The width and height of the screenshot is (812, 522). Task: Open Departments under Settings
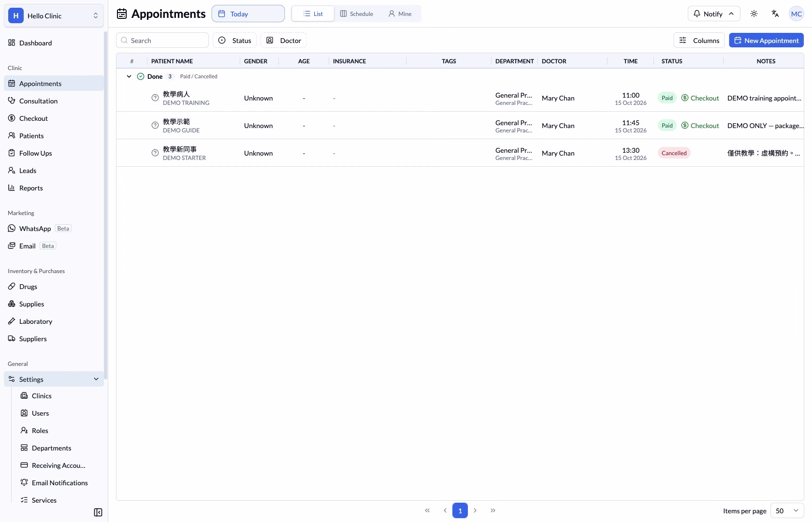tap(60, 448)
